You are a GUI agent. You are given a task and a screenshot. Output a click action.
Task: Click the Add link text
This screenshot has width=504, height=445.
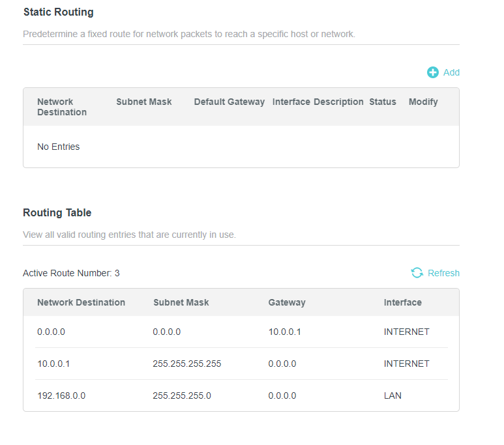pos(451,72)
